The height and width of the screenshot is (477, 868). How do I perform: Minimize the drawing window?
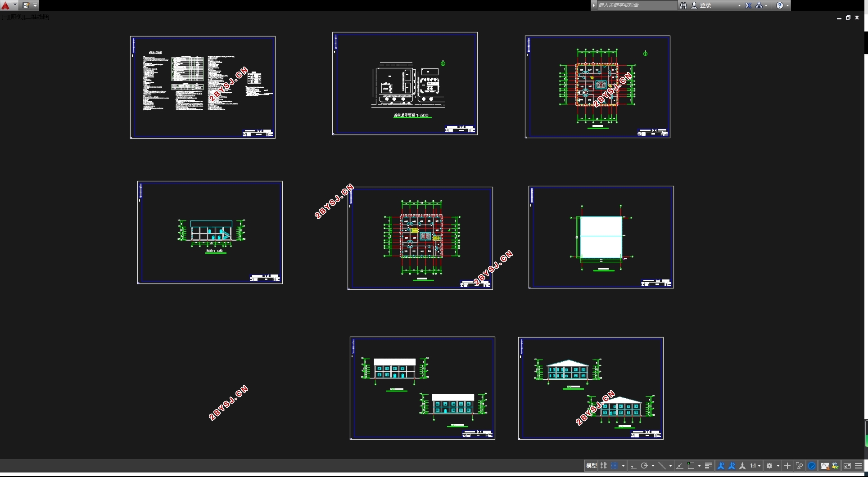(839, 18)
